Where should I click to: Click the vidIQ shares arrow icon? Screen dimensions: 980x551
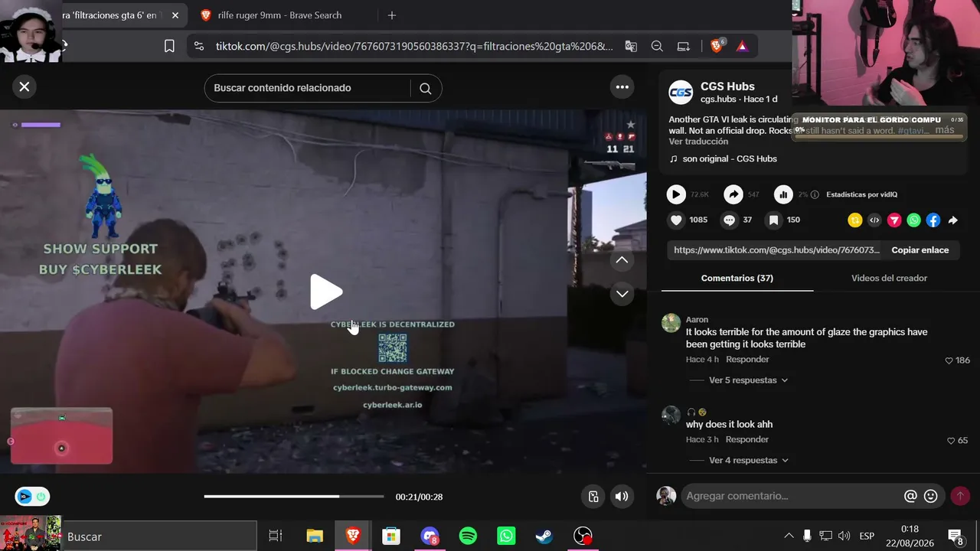pos(733,194)
